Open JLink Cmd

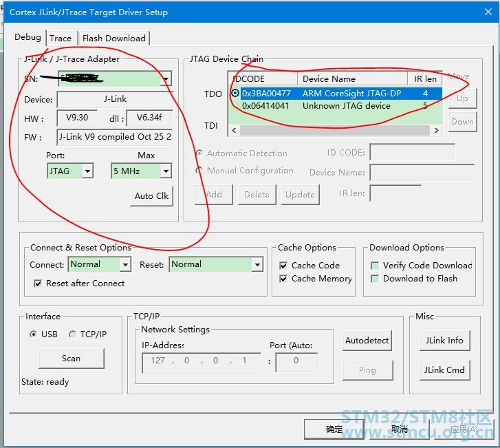(x=444, y=370)
